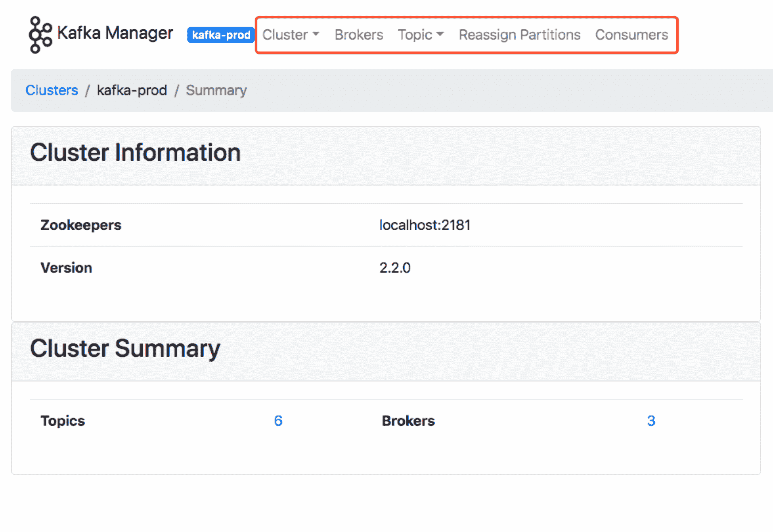Select kafka-prod in the breadcrumb
This screenshot has width=773, height=532.
(x=132, y=90)
